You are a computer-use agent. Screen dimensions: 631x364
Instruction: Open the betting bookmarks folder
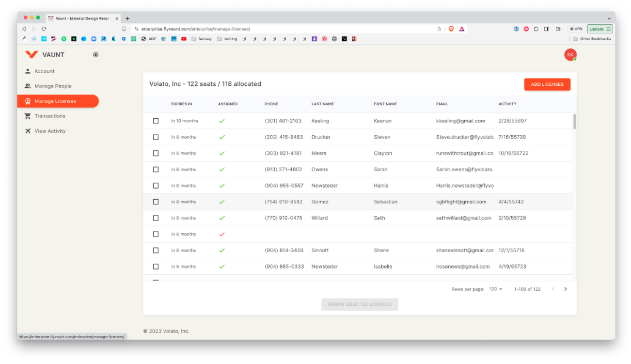(227, 39)
